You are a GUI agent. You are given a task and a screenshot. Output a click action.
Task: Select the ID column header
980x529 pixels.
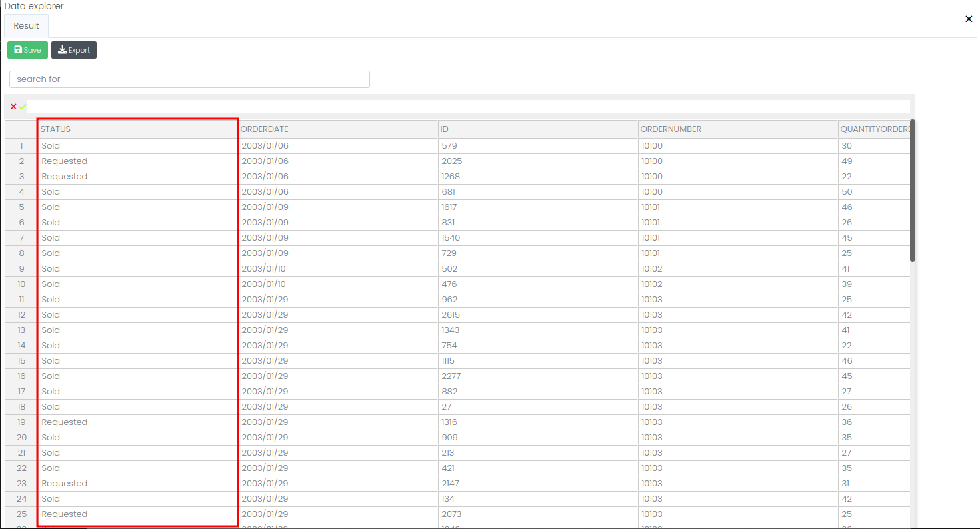pos(537,129)
